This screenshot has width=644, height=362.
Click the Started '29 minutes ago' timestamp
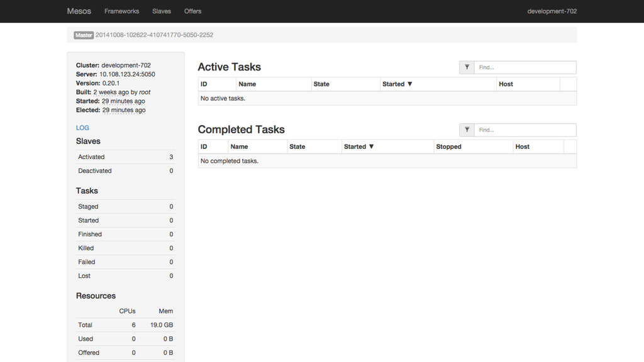pyautogui.click(x=123, y=101)
